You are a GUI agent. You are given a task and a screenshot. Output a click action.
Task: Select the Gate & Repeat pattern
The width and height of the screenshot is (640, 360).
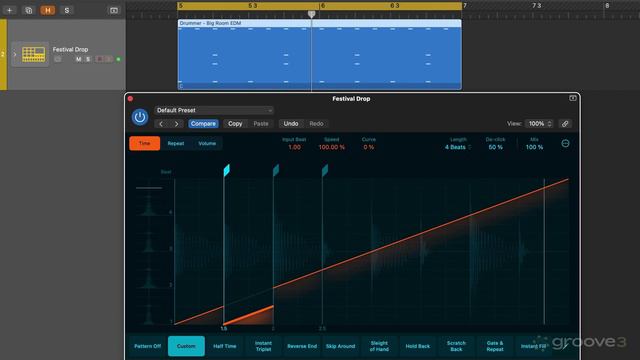pos(495,346)
